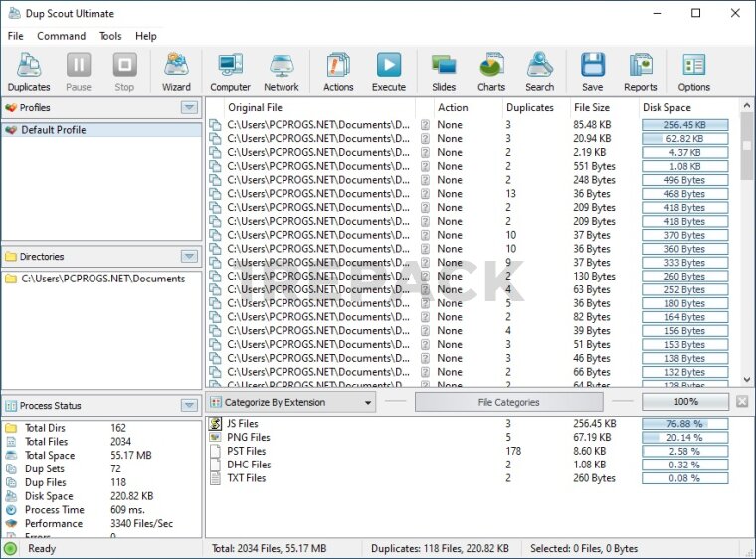This screenshot has height=559, width=756.
Task: Expand the Profiles panel dropdown arrow
Action: click(189, 107)
